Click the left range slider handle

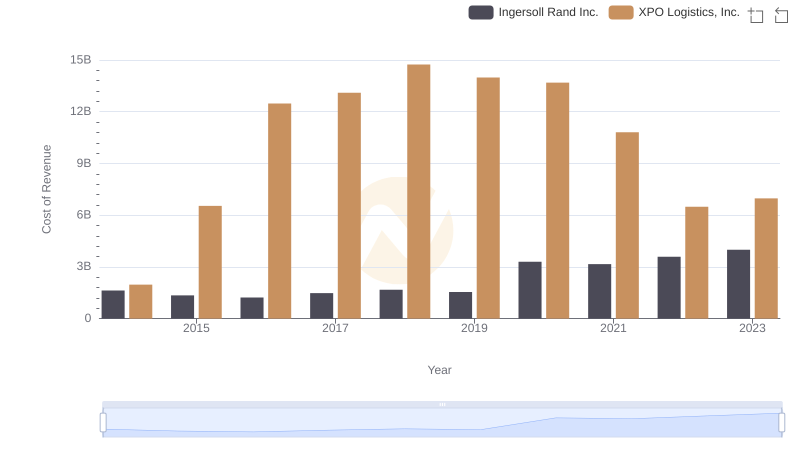click(103, 423)
